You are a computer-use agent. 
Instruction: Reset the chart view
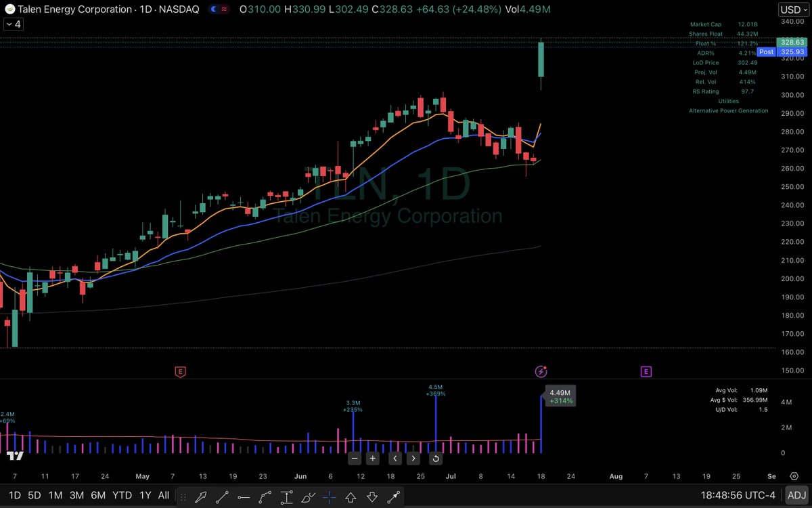coord(436,458)
